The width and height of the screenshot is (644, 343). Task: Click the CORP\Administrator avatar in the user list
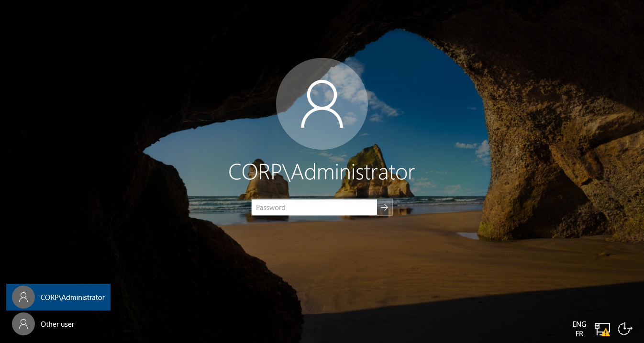(23, 297)
